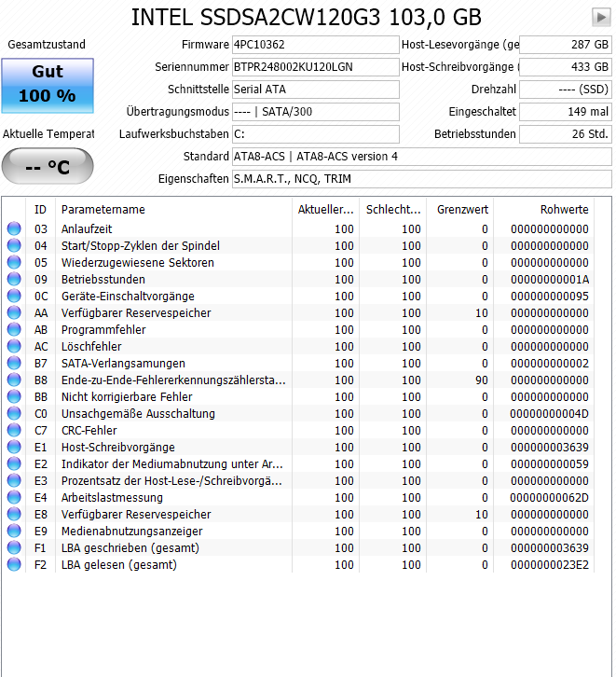Click raw value 000000000002
This screenshot has height=677, width=616.
[550, 364]
